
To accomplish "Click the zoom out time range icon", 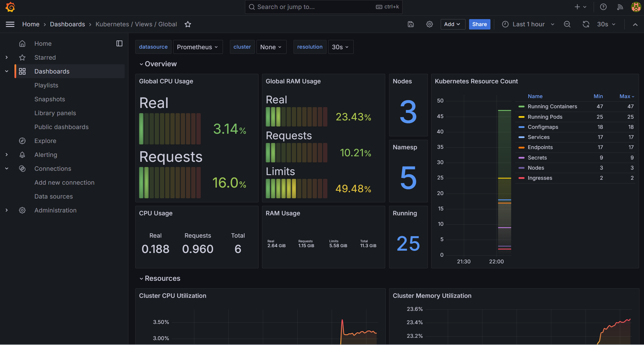I will 567,24.
